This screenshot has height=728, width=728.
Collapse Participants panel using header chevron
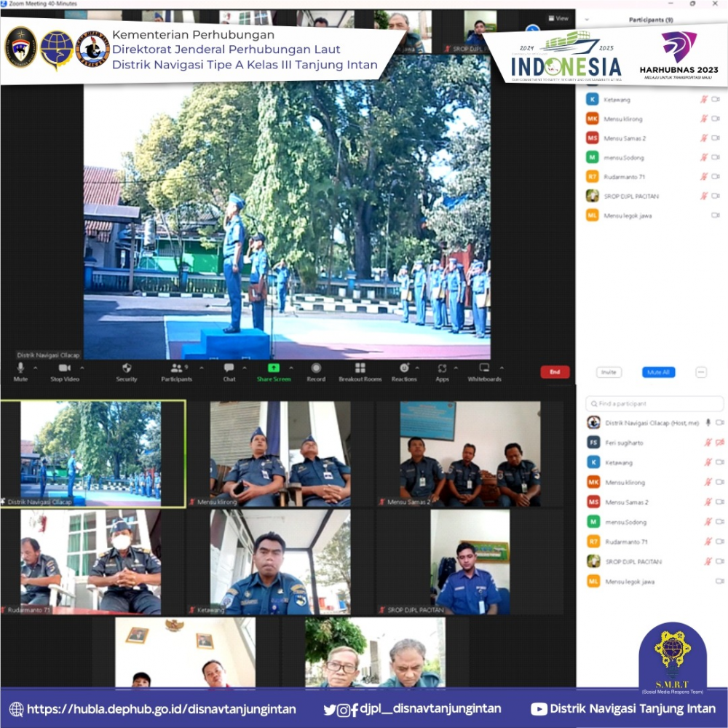587,20
